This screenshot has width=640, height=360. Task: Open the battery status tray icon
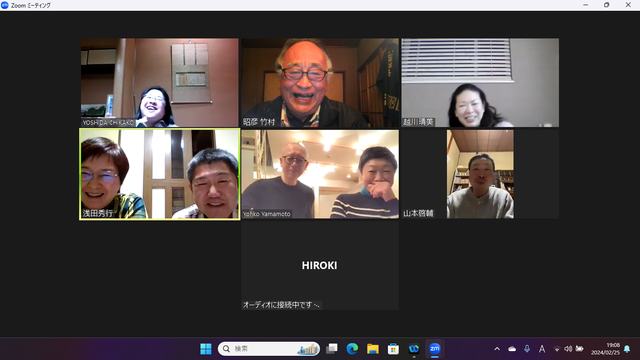coord(579,349)
